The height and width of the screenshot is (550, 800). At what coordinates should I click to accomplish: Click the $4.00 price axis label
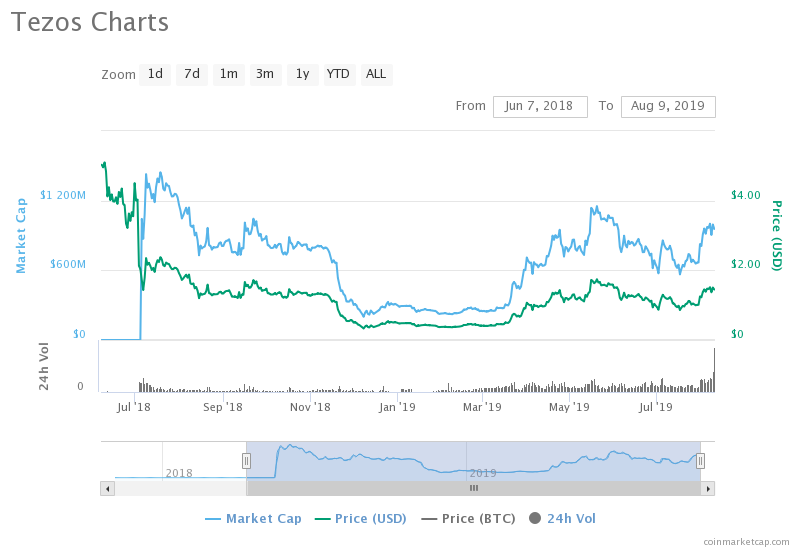(x=745, y=195)
